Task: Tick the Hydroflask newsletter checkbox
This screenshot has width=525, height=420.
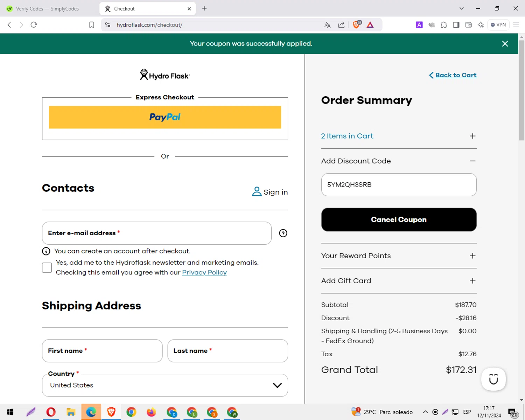Action: [47, 267]
